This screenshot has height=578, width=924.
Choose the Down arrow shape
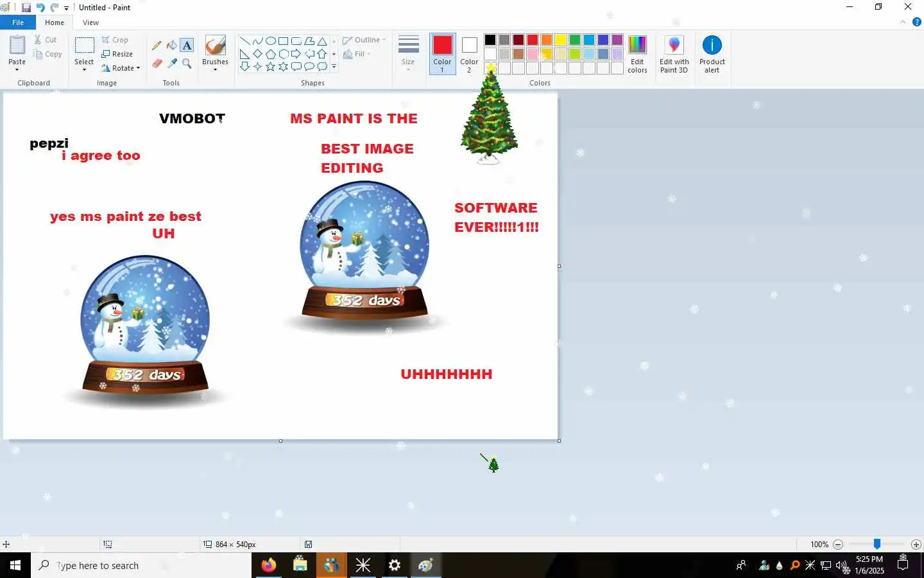tap(244, 67)
